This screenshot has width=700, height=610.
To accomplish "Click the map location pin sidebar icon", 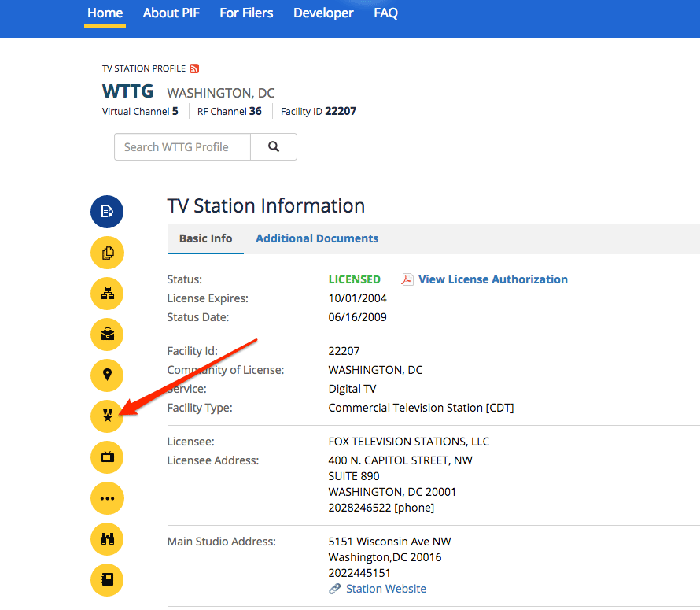I will pyautogui.click(x=107, y=375).
